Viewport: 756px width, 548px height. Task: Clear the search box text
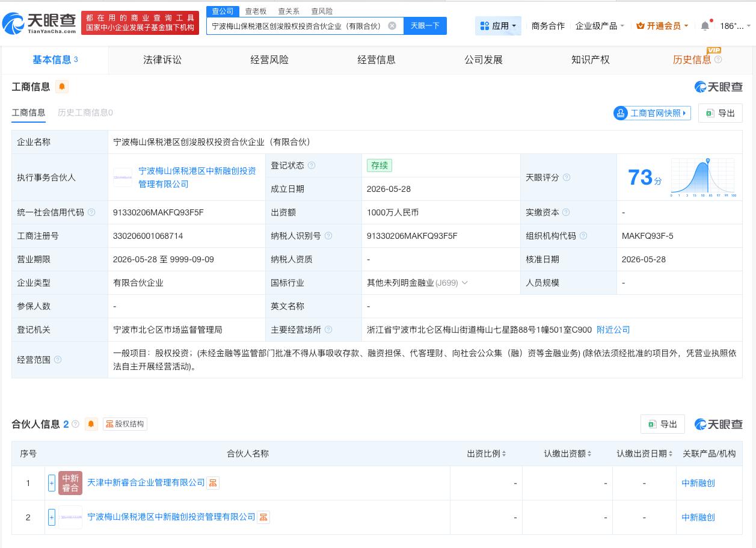[x=392, y=26]
